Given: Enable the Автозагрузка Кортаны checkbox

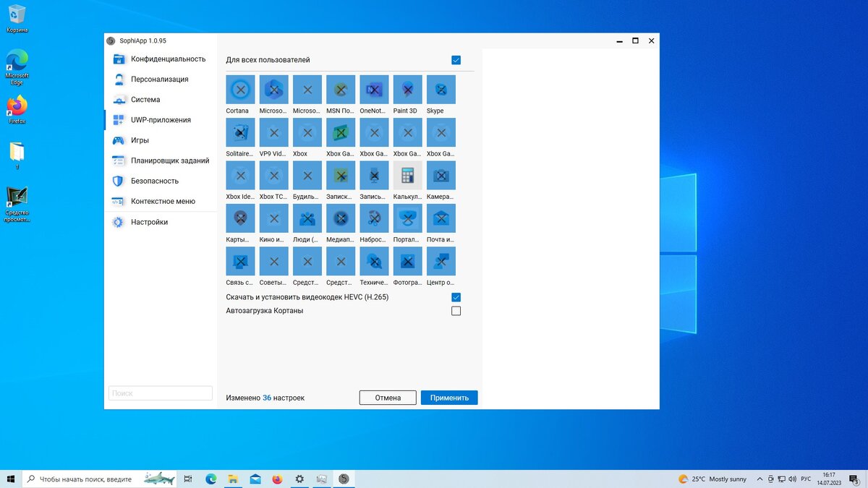Looking at the screenshot, I should 456,311.
